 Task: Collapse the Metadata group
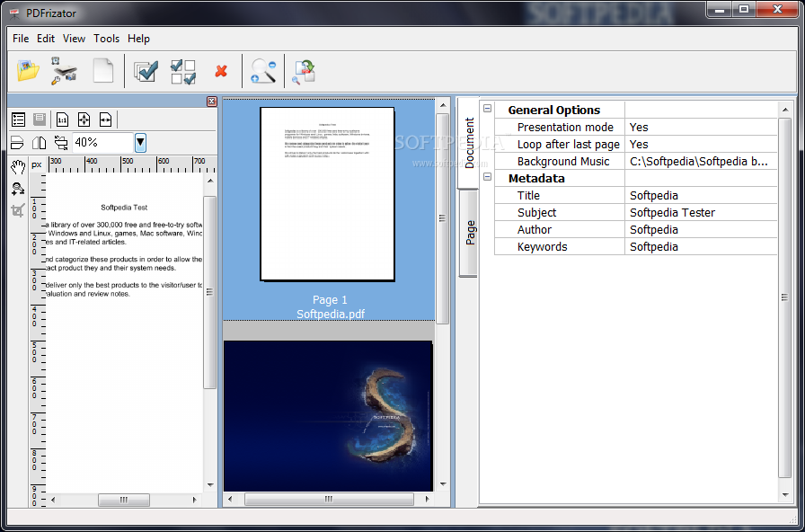pyautogui.click(x=487, y=177)
